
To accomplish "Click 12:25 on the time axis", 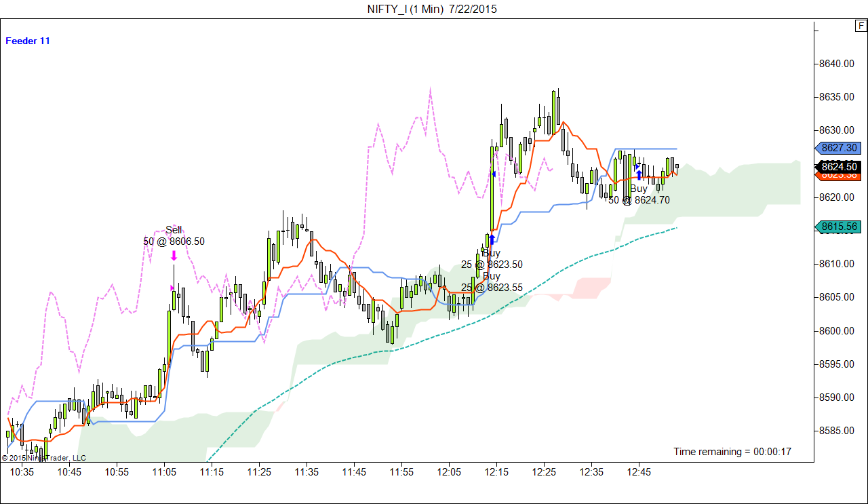I will (x=545, y=471).
